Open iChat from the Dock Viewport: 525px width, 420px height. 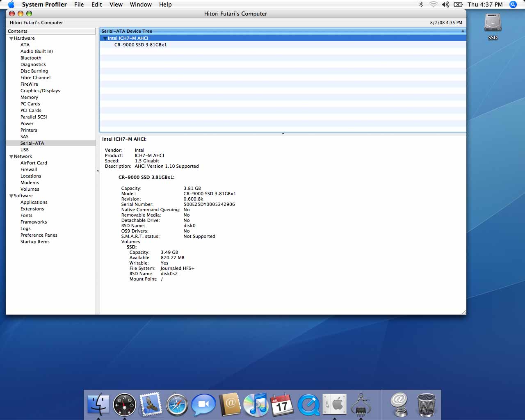tap(203, 404)
